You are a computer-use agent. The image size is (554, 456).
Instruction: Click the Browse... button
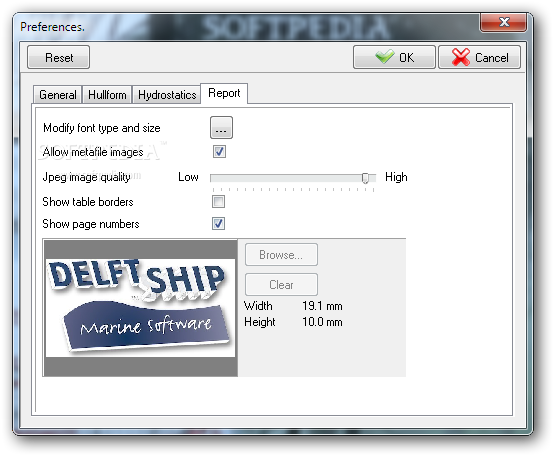(x=281, y=255)
